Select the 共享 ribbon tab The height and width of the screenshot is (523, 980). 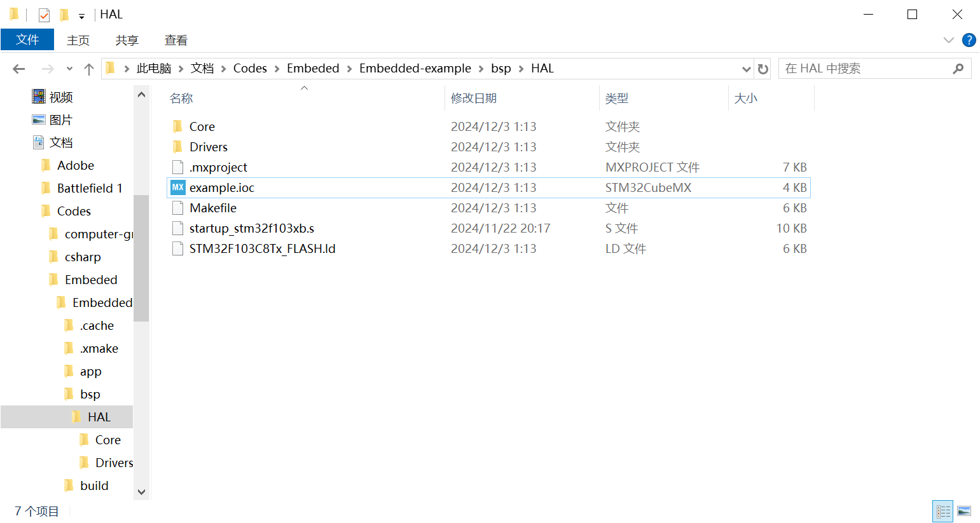[x=127, y=40]
